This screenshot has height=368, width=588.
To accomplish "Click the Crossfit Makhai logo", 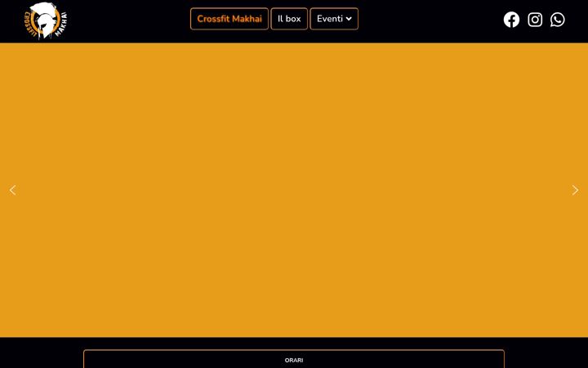I will [x=46, y=20].
